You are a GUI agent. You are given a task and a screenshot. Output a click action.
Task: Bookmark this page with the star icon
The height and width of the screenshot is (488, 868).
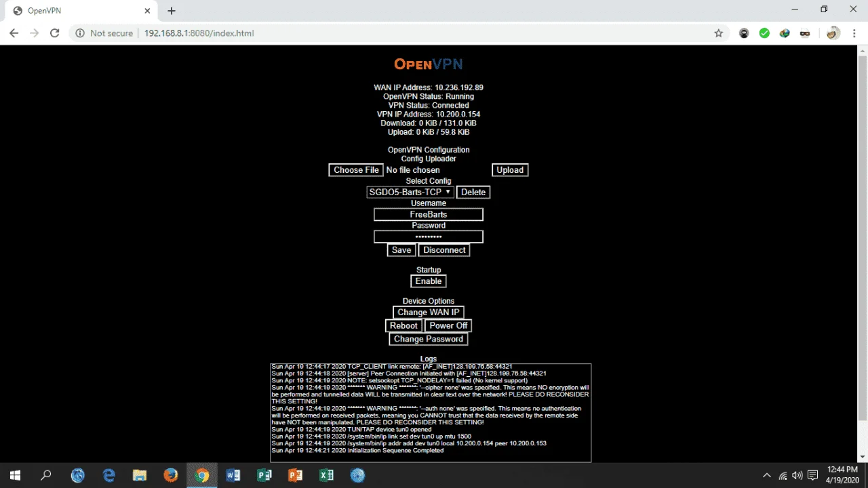(x=719, y=33)
